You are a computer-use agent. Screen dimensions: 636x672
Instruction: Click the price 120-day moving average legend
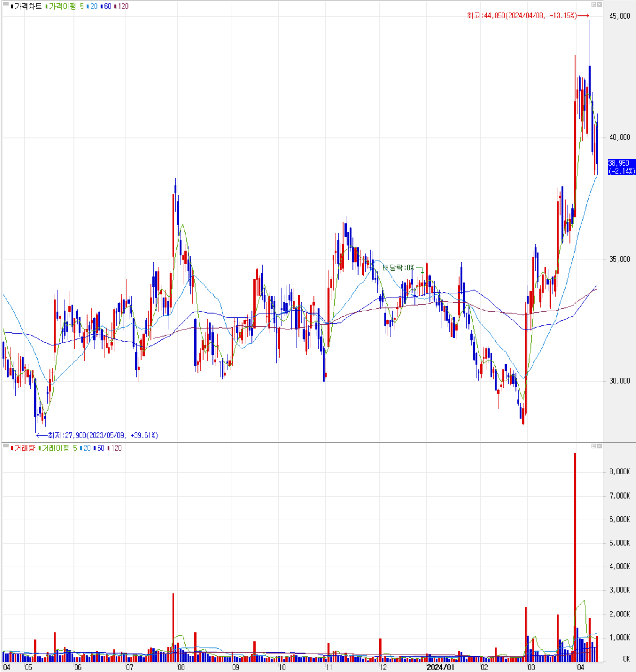(x=121, y=7)
